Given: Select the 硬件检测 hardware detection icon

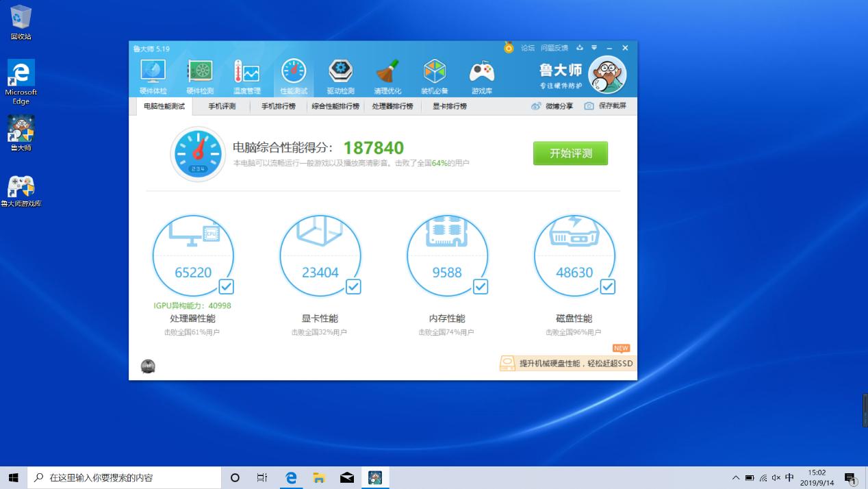Looking at the screenshot, I should click(199, 74).
